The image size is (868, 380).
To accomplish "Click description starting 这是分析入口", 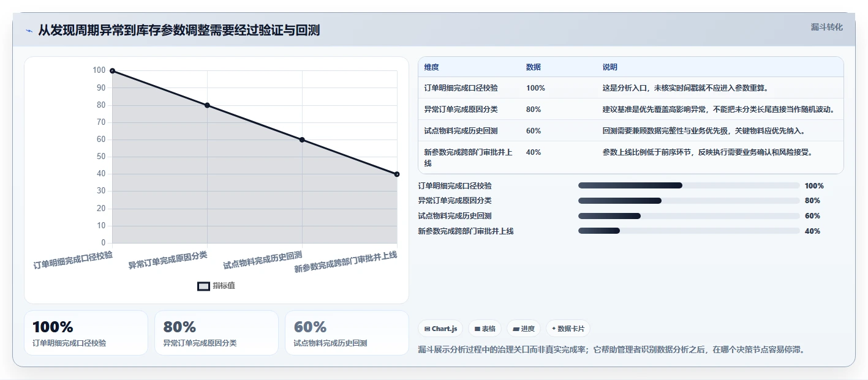I will 685,88.
